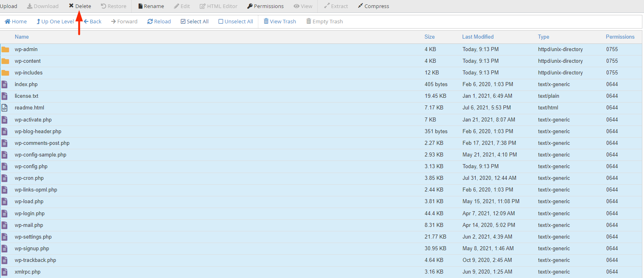Click the Delete toolbar button

tap(80, 6)
